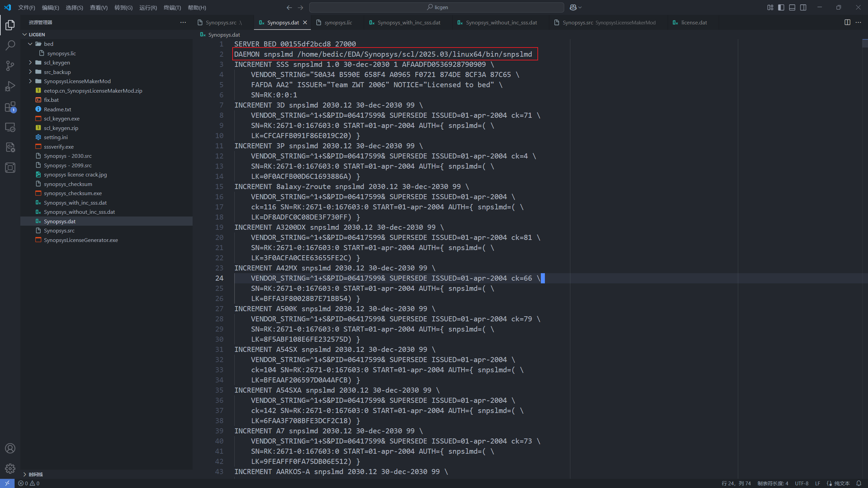Toggle bottom panel visibility

coord(792,7)
